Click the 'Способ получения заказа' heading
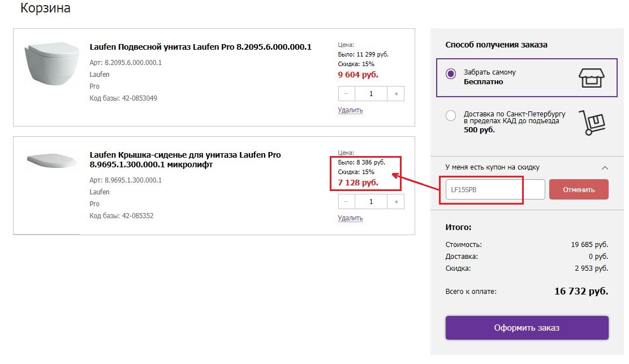 [496, 45]
